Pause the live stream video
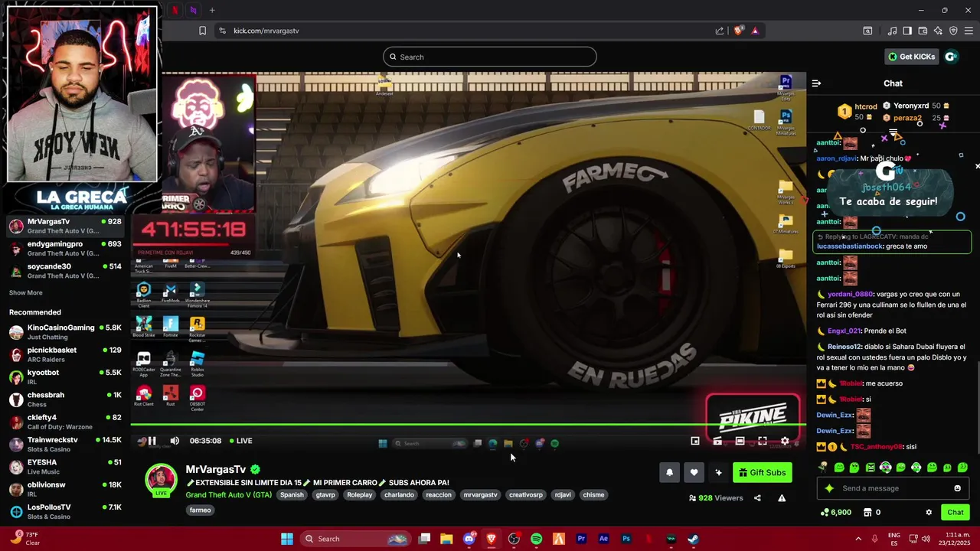980x551 pixels. 152,441
